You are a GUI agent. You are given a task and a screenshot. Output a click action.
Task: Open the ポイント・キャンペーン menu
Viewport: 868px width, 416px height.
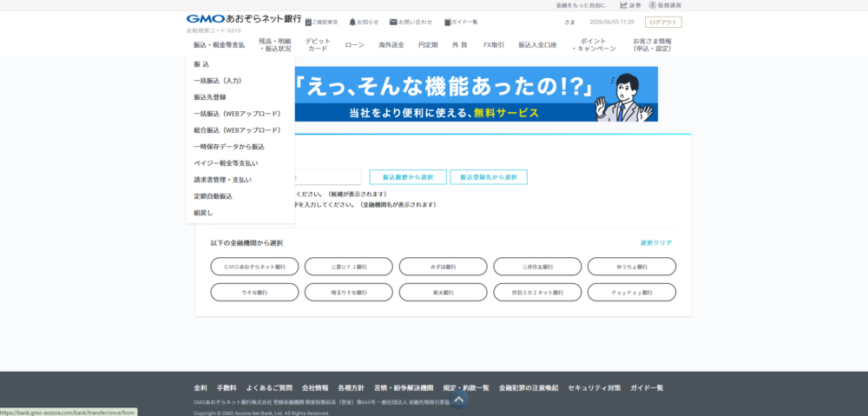[594, 45]
